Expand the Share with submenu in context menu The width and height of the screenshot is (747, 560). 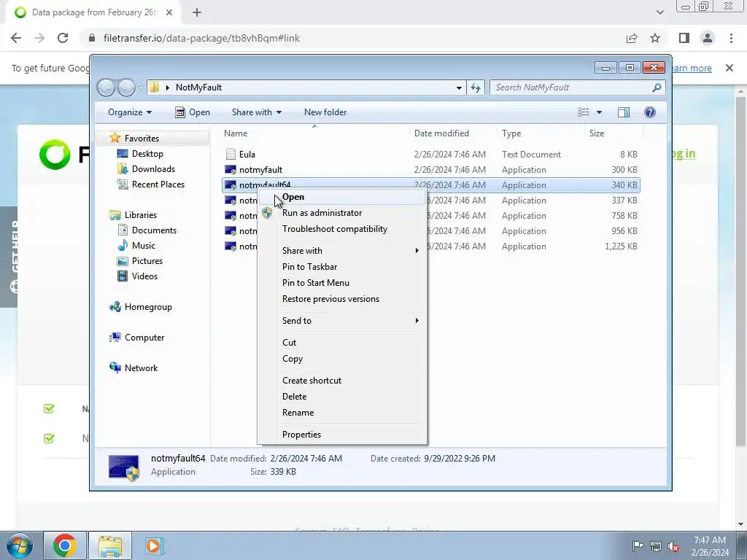tap(341, 251)
